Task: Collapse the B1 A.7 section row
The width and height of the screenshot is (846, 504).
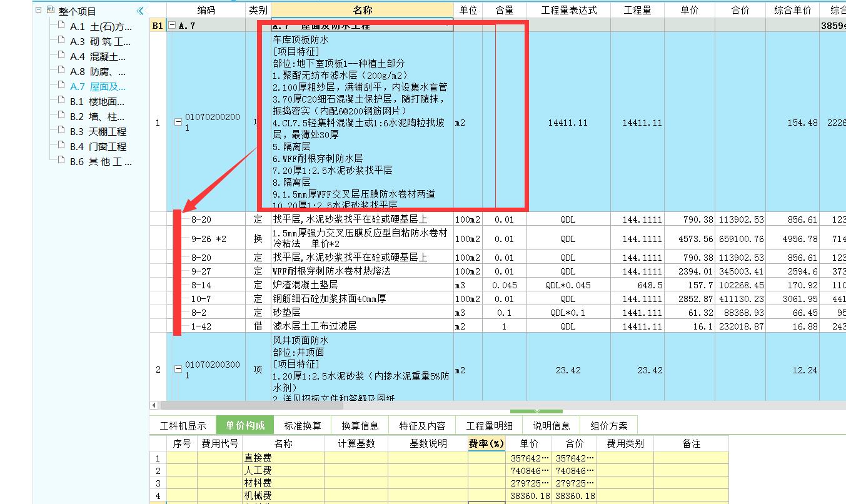Action: tap(172, 26)
